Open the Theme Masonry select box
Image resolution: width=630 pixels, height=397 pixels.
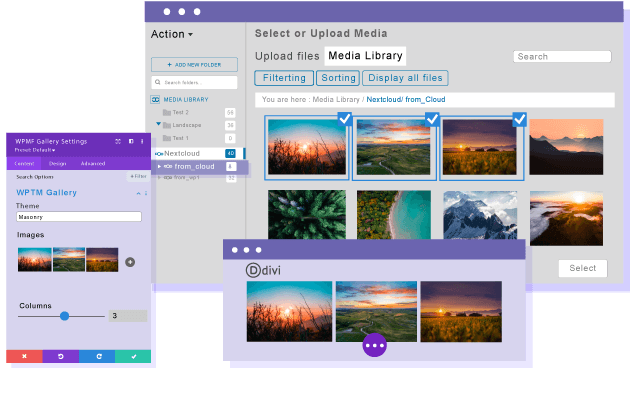tap(79, 217)
